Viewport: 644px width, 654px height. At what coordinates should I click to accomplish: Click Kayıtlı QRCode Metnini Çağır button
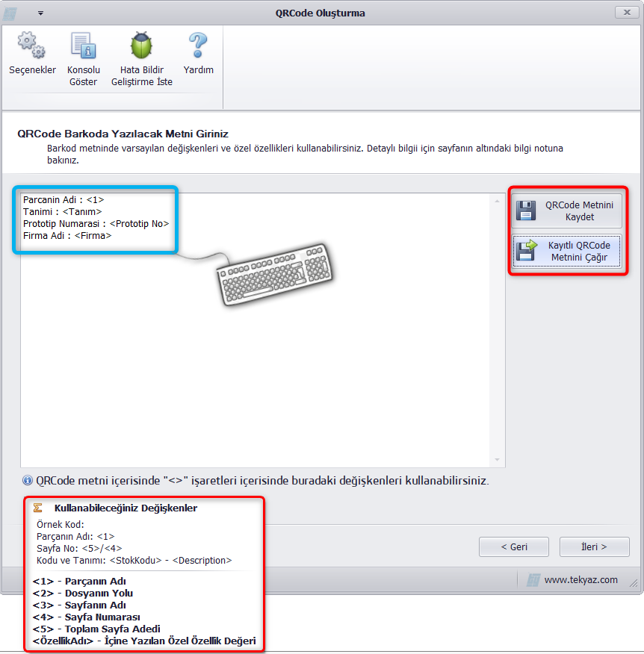pyautogui.click(x=566, y=251)
